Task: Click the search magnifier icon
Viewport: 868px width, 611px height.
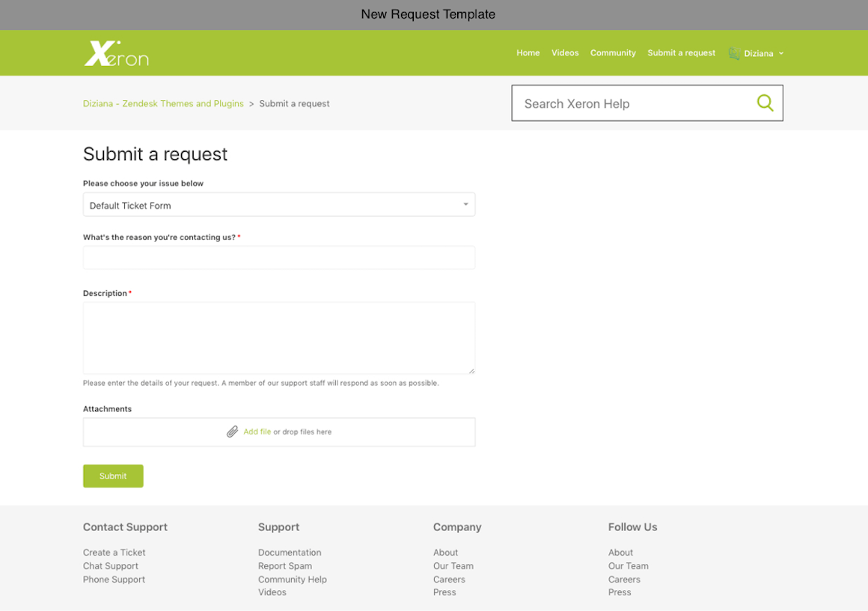Action: tap(765, 103)
